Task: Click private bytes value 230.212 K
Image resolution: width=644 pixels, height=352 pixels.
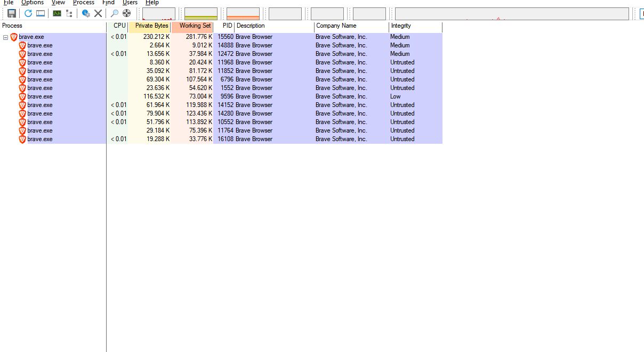Action: [156, 37]
